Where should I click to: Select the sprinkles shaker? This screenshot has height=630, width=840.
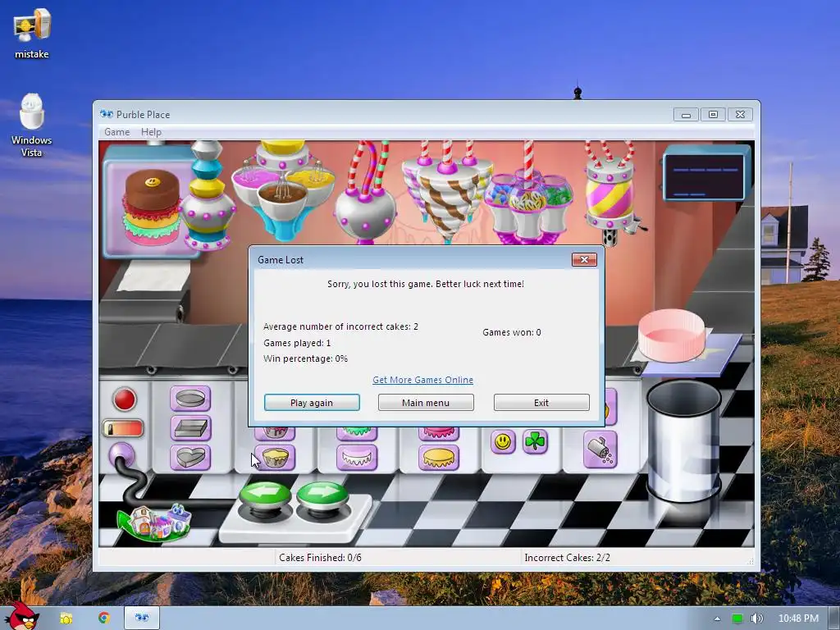point(600,450)
